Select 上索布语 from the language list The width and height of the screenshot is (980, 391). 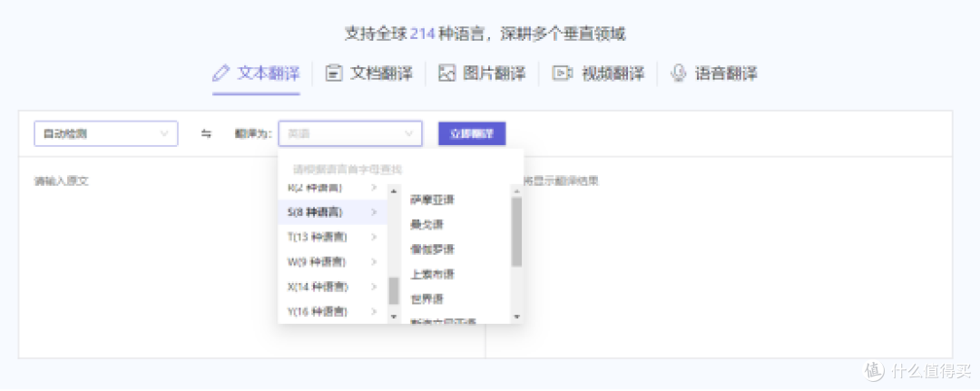click(x=433, y=274)
